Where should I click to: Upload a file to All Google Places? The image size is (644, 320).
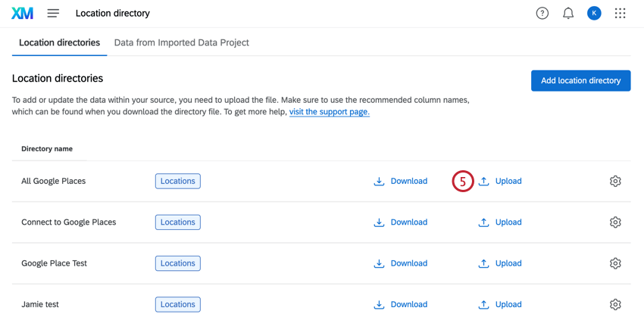click(500, 181)
